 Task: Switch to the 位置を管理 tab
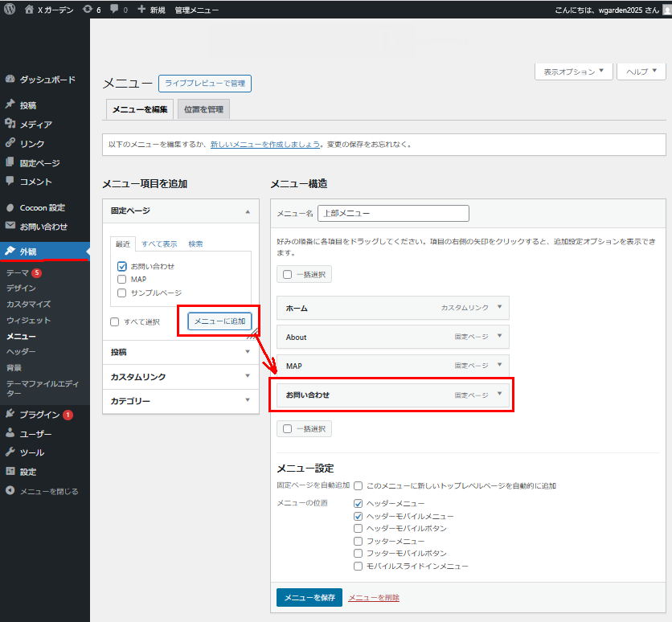203,109
